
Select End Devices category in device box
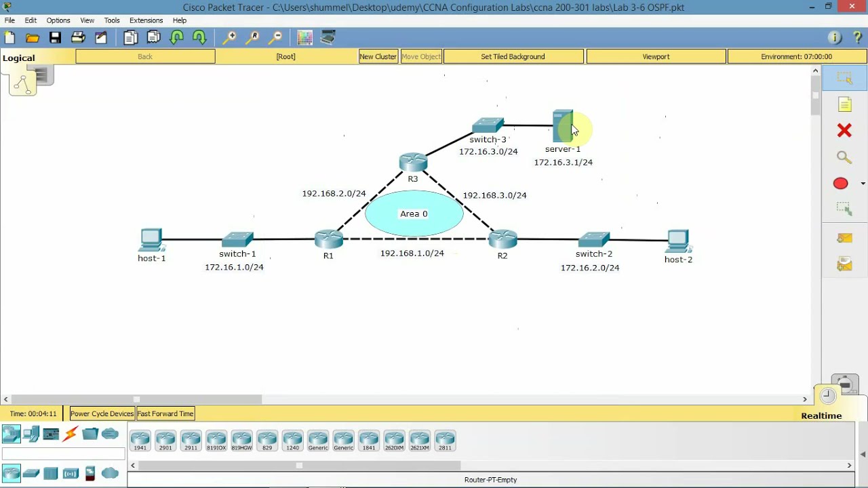[31, 434]
